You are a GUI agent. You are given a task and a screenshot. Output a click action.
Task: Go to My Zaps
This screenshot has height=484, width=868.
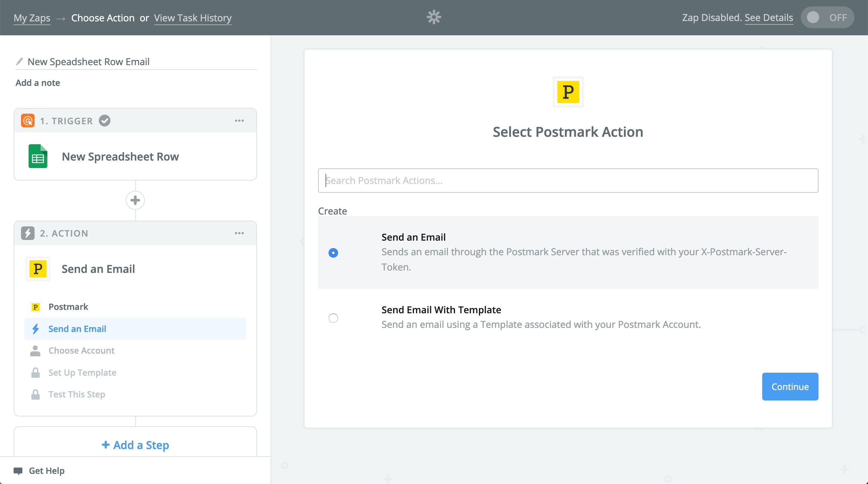(x=32, y=18)
